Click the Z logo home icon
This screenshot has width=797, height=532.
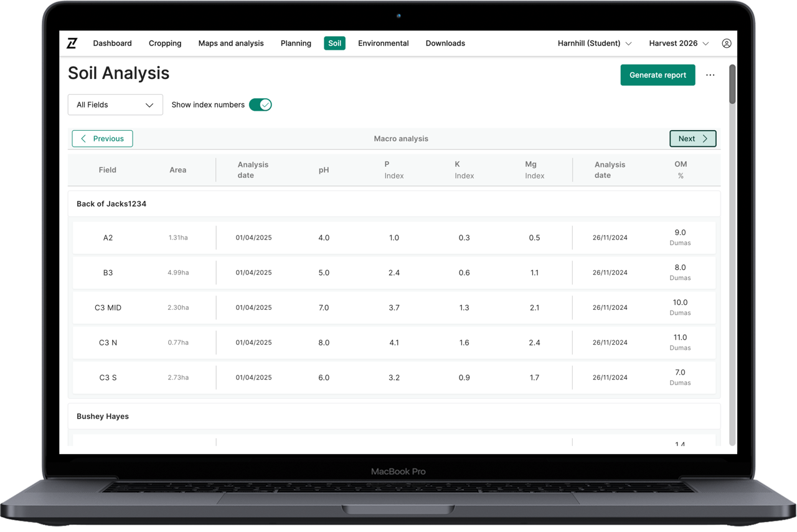point(72,43)
